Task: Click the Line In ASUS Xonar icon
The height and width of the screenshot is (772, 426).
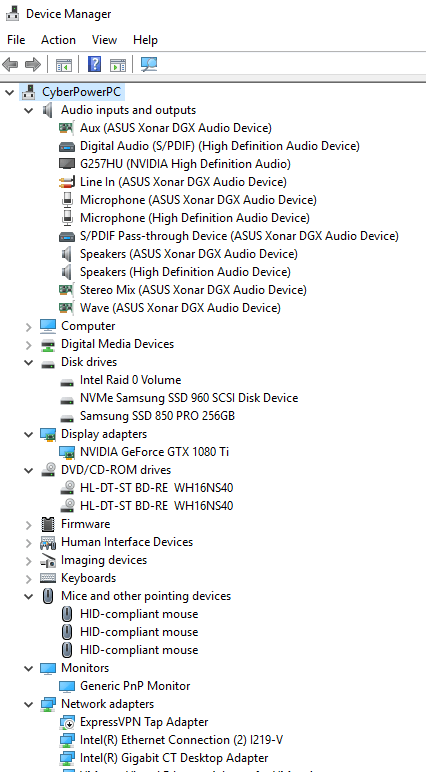Action: click(x=66, y=182)
